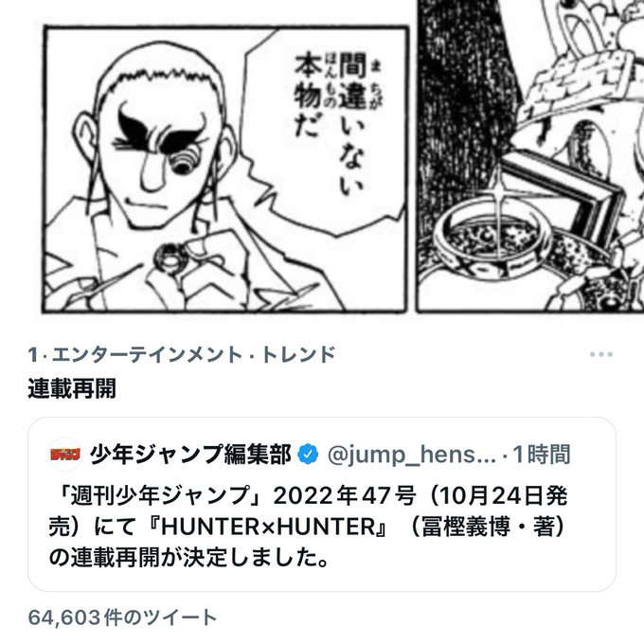
Task: Click the trend rank number 1
Action: click(33, 355)
